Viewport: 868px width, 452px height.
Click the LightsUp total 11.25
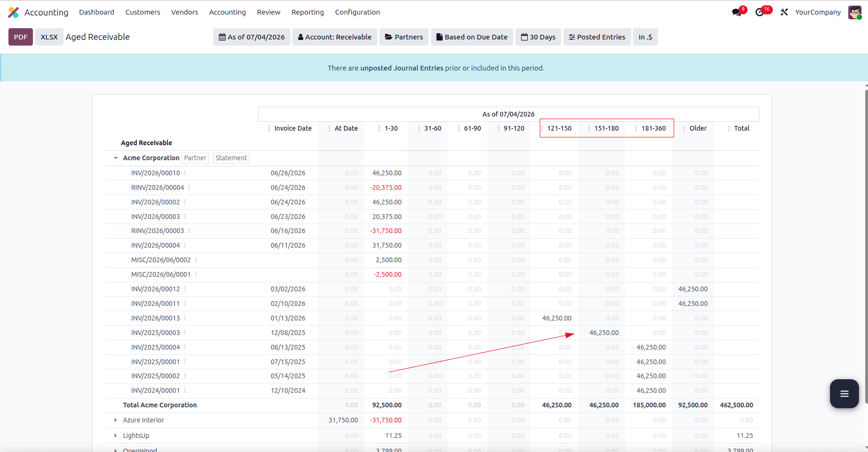[x=745, y=436]
